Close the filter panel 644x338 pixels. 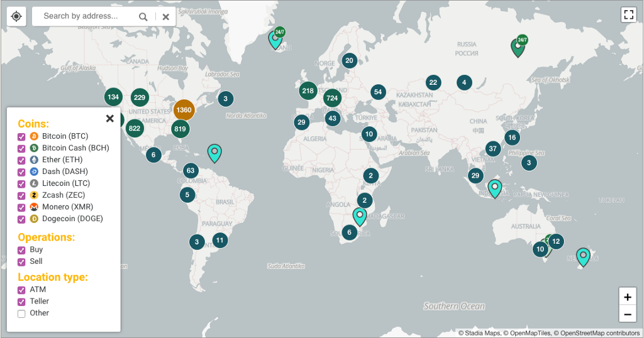pos(109,119)
